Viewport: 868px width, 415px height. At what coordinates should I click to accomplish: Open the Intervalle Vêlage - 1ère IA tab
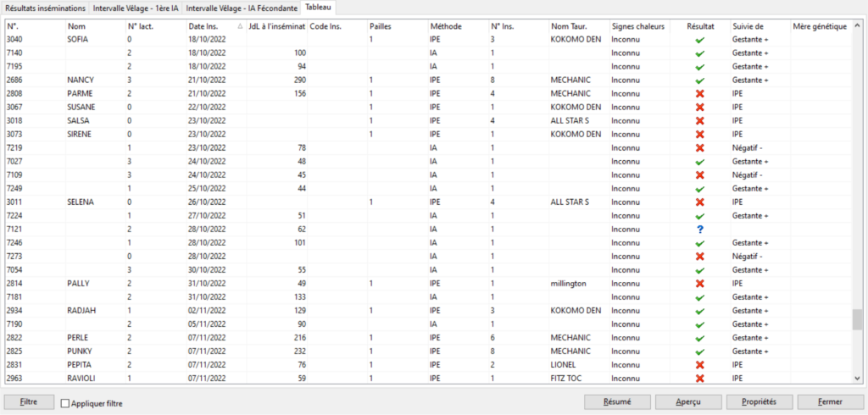136,8
